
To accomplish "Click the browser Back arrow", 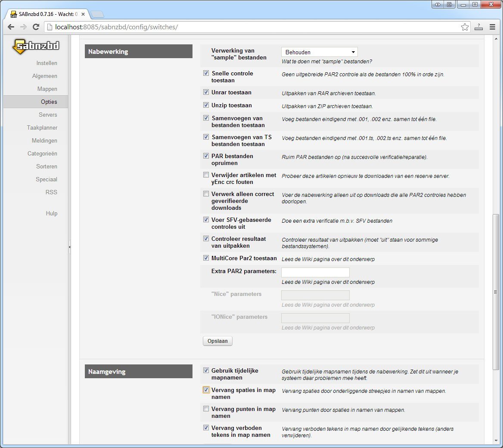I will click(11, 27).
